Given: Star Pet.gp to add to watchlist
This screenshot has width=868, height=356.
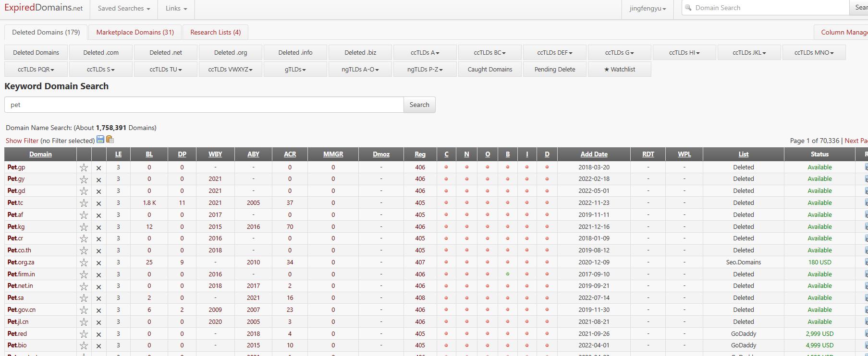Looking at the screenshot, I should [84, 167].
